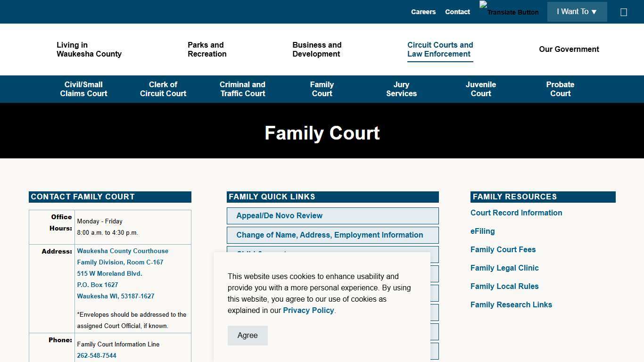Open the Waukesha County Courthouse address link
Viewport: 644px width, 362px height.
(123, 251)
